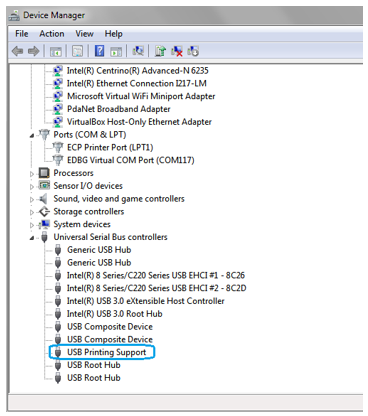Screen dimensions: 368x416
Task: Click the Sensor I/O devices category icon
Action: coord(44,186)
